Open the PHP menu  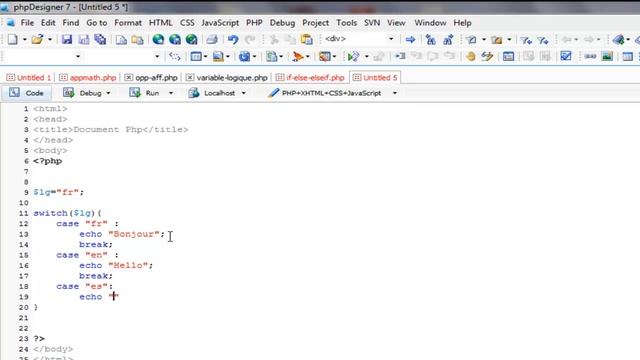coord(254,23)
